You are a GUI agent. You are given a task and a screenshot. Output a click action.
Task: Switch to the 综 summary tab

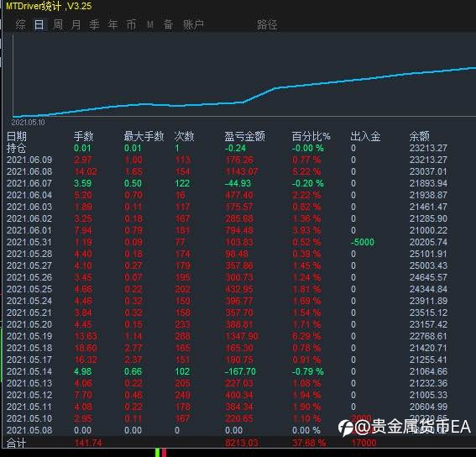pos(20,24)
